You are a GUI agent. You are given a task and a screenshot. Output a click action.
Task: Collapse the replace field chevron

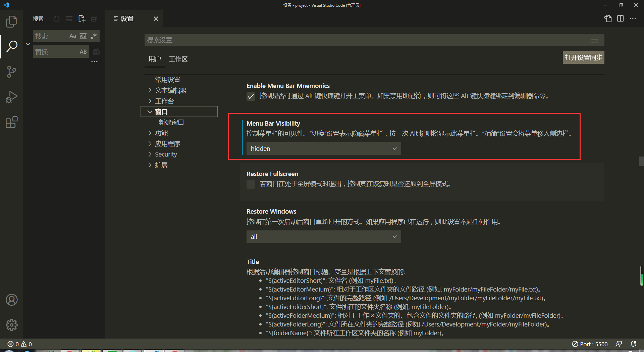[x=28, y=44]
